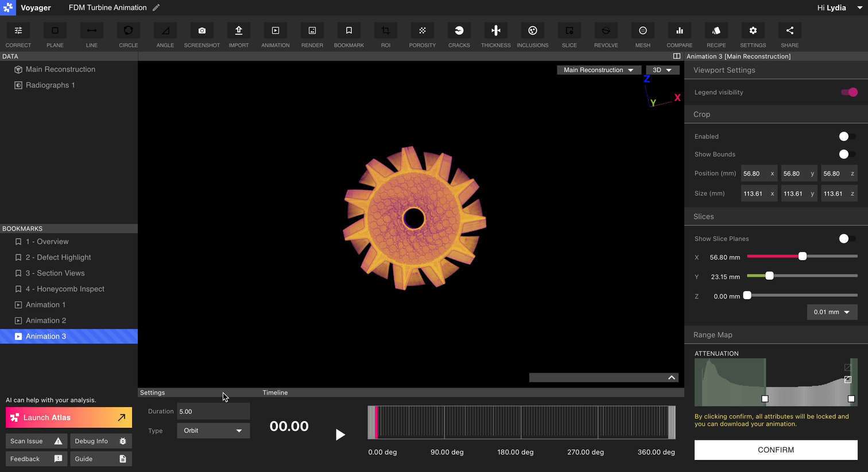
Task: Toggle Show Slice Planes on
Action: click(847, 239)
